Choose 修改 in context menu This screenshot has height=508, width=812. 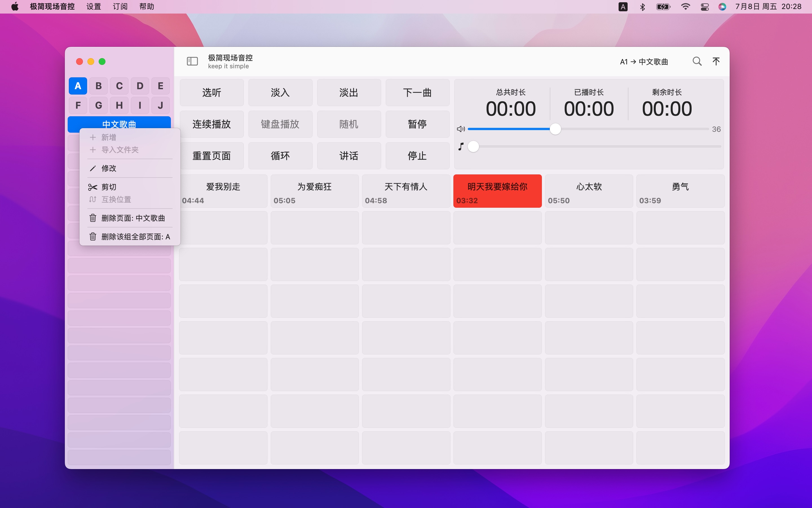(x=129, y=168)
